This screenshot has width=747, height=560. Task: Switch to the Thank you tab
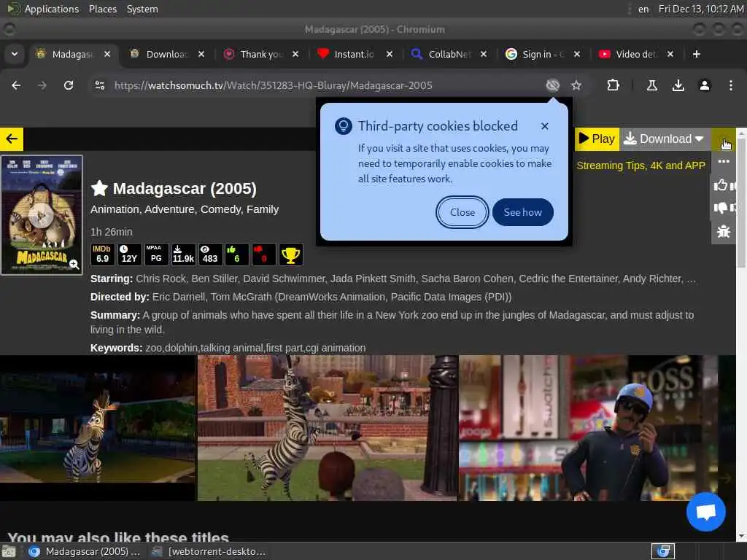coord(261,54)
